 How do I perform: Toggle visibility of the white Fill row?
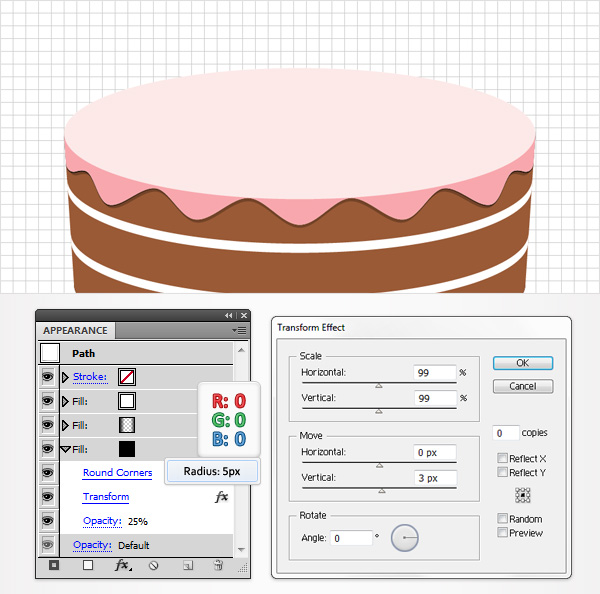47,401
